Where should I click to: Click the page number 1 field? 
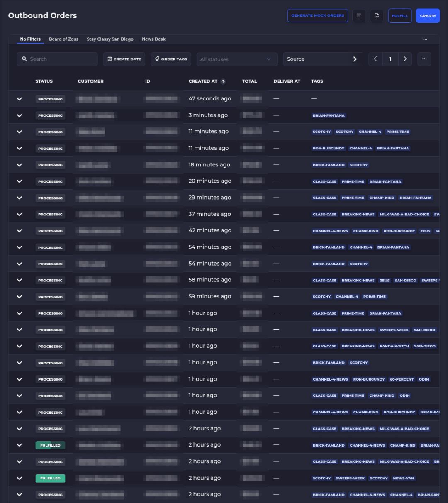(390, 59)
